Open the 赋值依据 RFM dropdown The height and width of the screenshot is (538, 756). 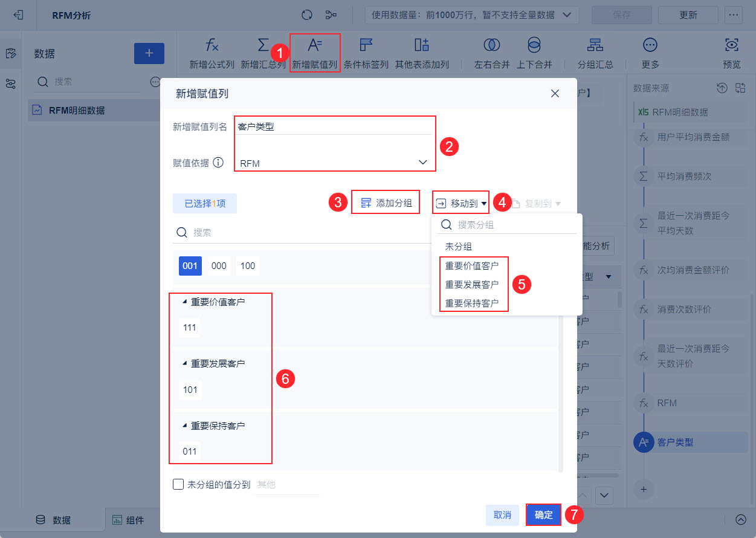(334, 163)
